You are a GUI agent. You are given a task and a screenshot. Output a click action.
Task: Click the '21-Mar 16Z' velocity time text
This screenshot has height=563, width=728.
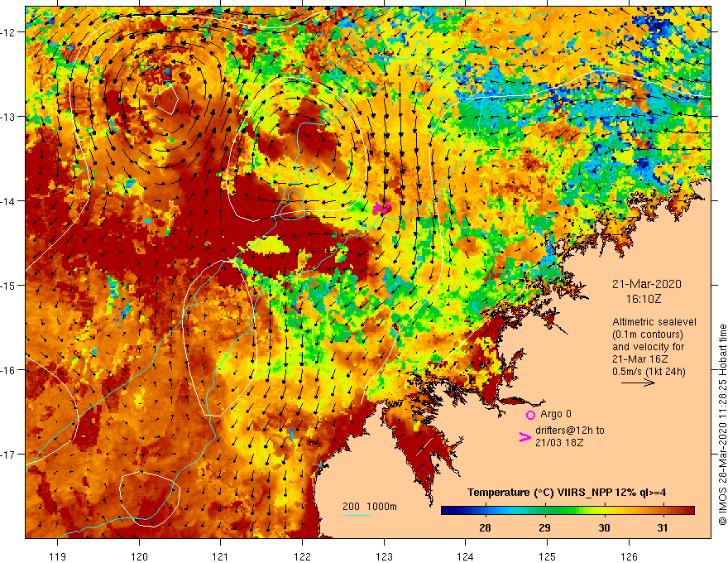tap(639, 359)
